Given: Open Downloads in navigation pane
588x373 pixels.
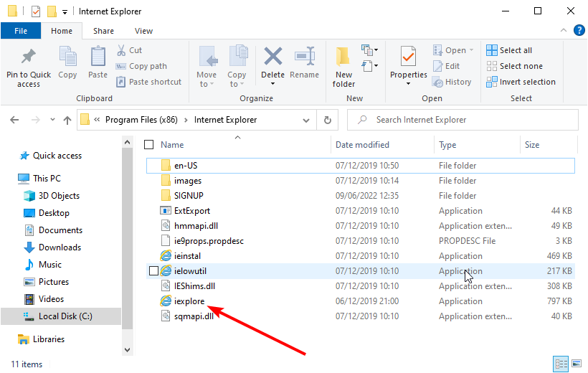Looking at the screenshot, I should click(60, 247).
